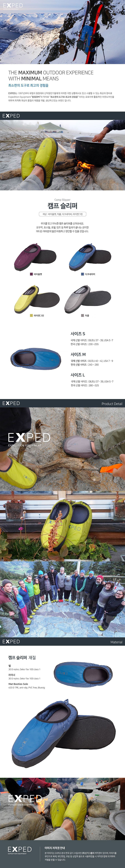The width and height of the screenshot is (125, 868).
Task: Select the dark navy 다크네이비 color square
Action: pyautogui.click(x=82, y=274)
